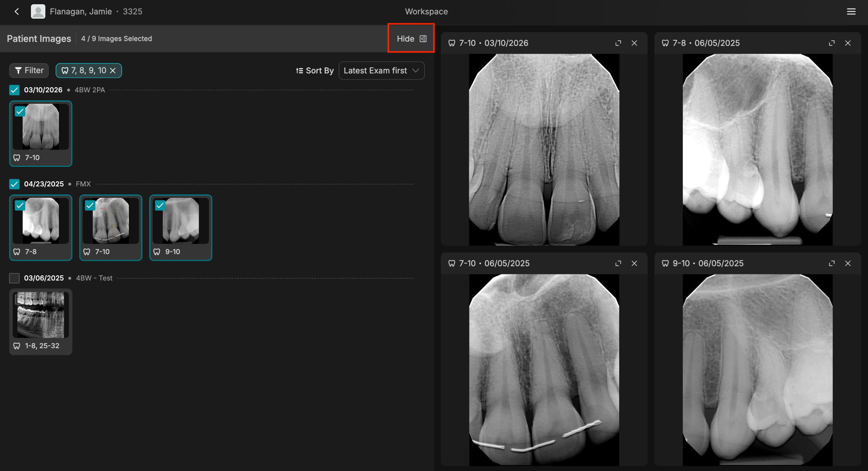This screenshot has width=868, height=471.
Task: Click the FMX exam label
Action: point(83,184)
